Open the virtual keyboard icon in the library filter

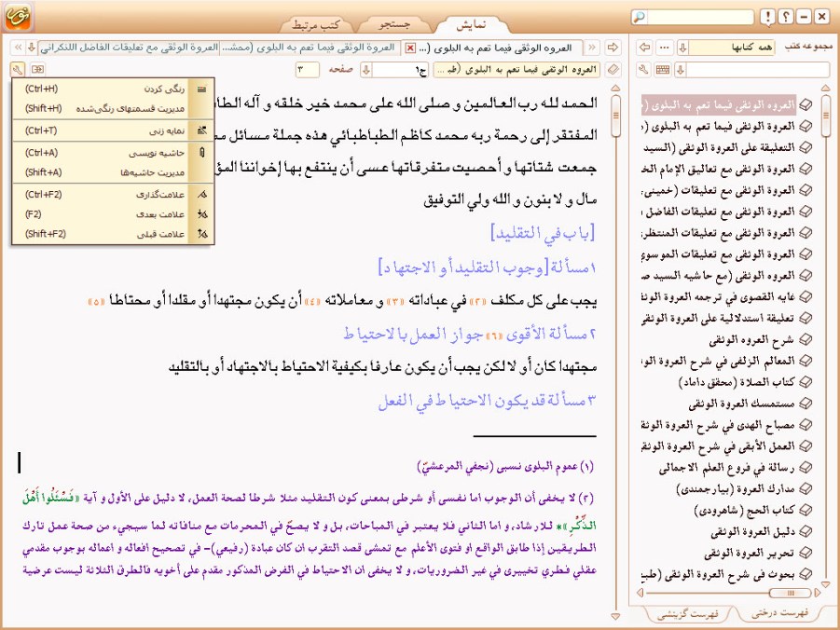[x=663, y=70]
